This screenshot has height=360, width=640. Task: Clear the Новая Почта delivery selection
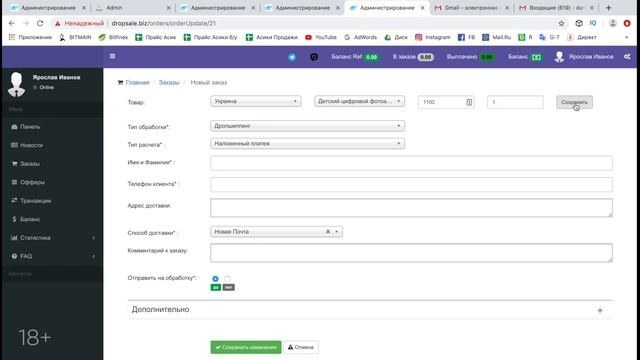327,231
